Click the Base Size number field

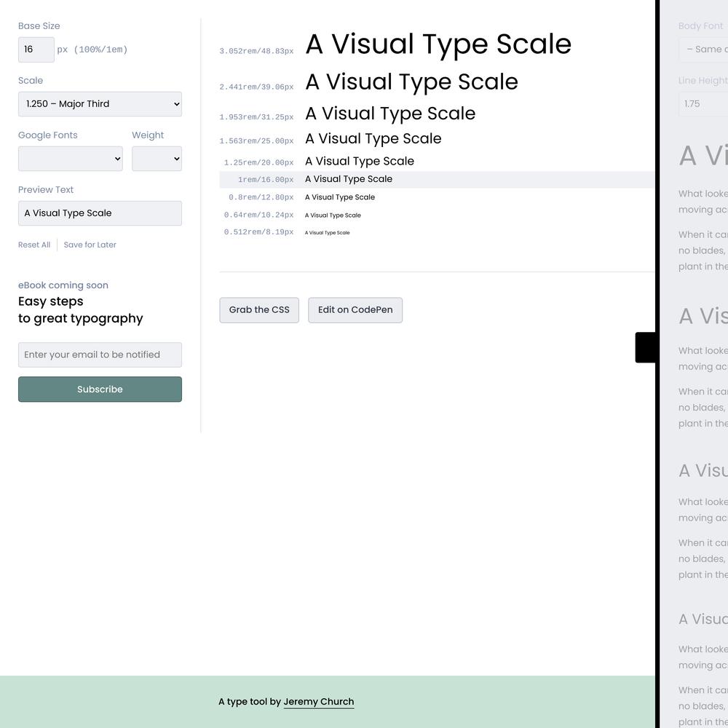pyautogui.click(x=36, y=50)
